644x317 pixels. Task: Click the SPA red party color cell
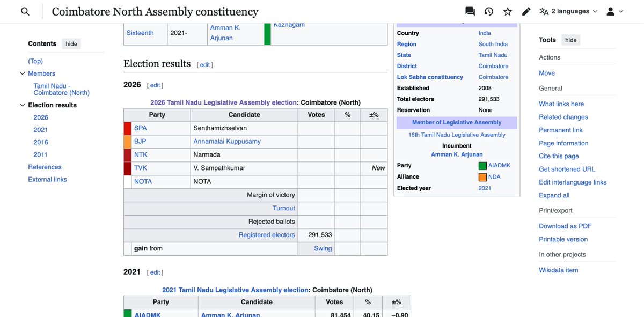(x=127, y=128)
